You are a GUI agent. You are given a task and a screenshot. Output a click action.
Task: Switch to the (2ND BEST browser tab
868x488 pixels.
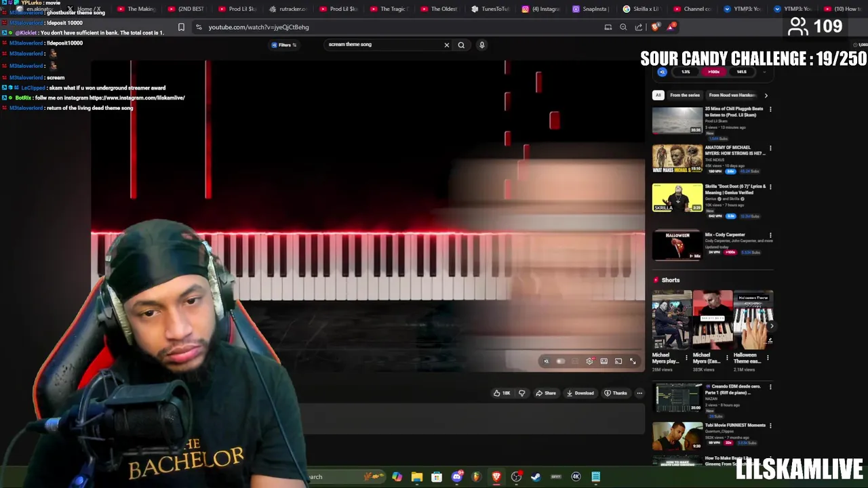pyautogui.click(x=186, y=9)
